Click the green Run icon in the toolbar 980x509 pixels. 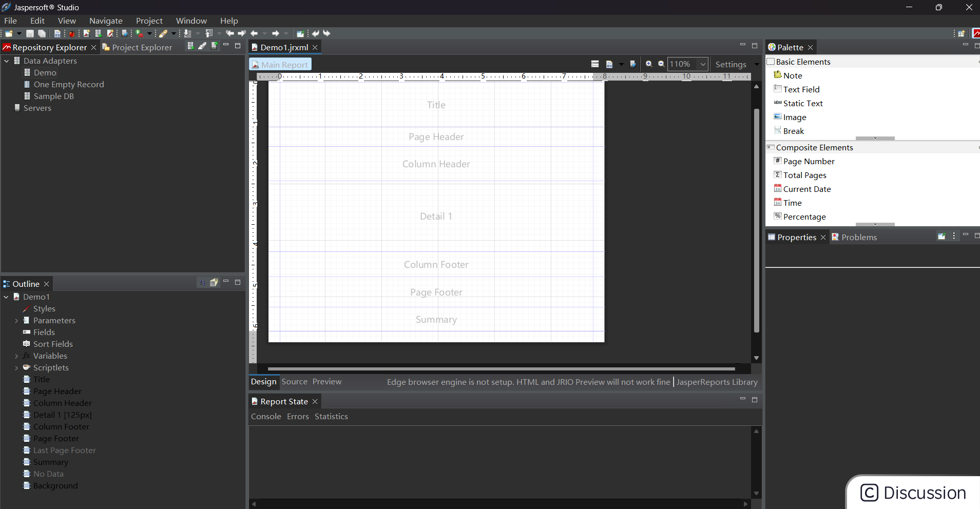138,33
